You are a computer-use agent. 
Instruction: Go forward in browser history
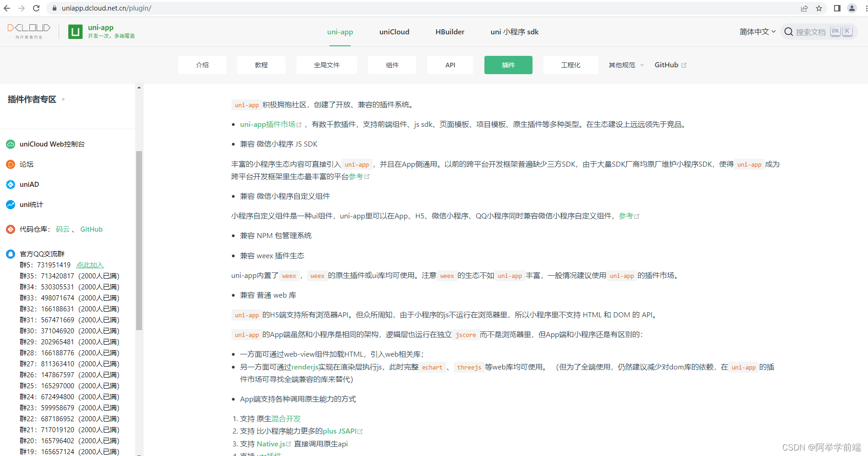tap(22, 8)
